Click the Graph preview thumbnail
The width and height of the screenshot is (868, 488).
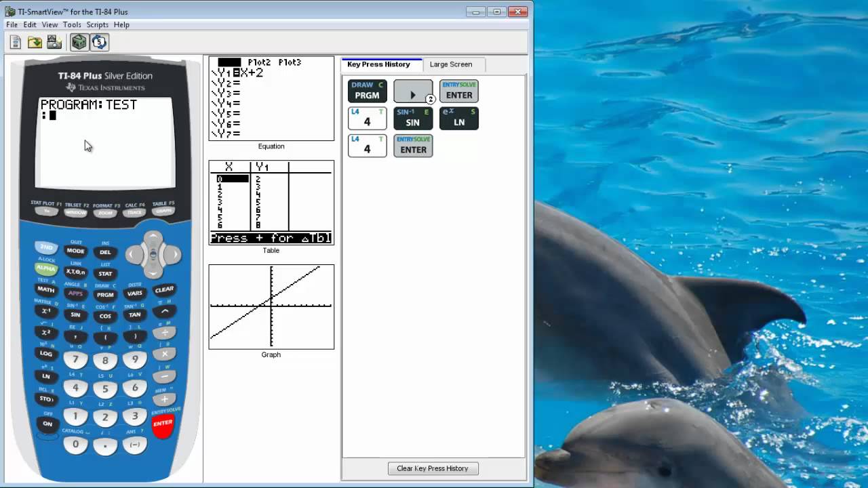click(x=271, y=307)
